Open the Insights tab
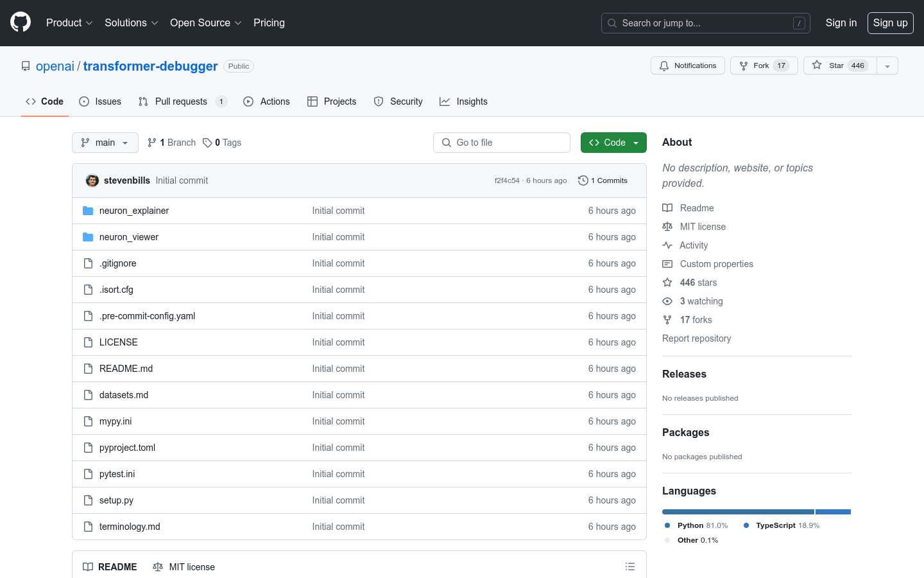Viewport: 924px width, 578px height. pyautogui.click(x=463, y=101)
